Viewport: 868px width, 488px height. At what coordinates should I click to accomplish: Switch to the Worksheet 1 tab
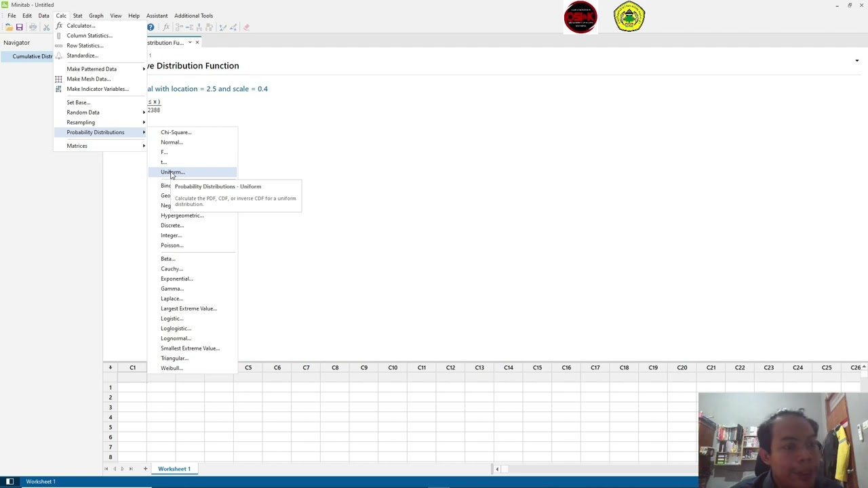pos(174,469)
